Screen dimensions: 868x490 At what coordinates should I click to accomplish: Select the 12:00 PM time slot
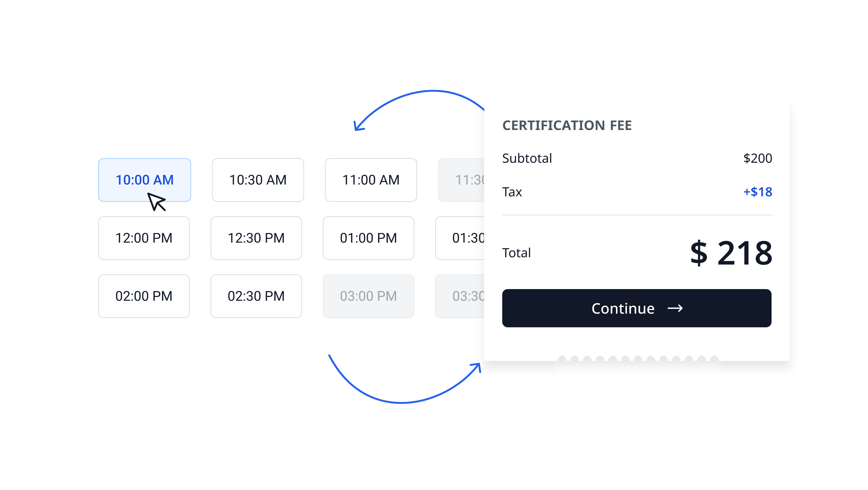pos(144,238)
